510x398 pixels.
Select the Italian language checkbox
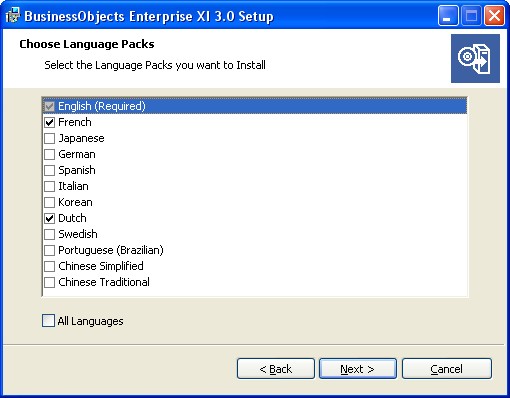coord(49,186)
